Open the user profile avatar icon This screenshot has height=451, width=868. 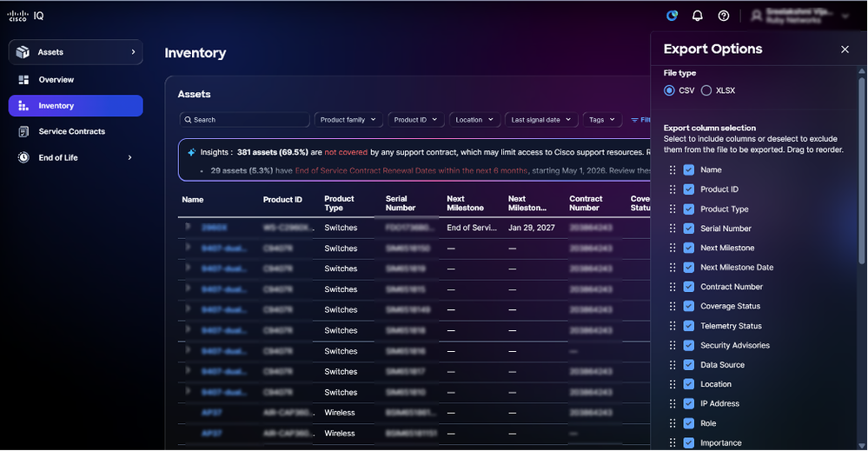point(756,16)
